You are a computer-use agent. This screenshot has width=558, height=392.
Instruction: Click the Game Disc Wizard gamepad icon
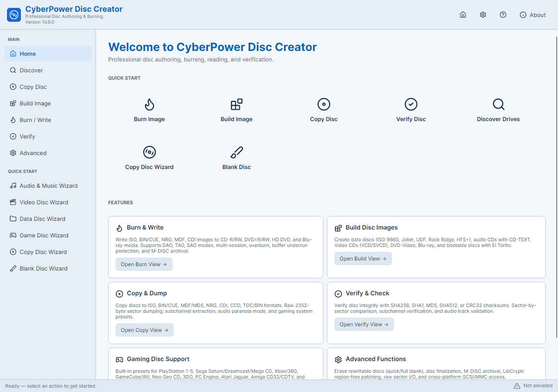[x=13, y=235]
